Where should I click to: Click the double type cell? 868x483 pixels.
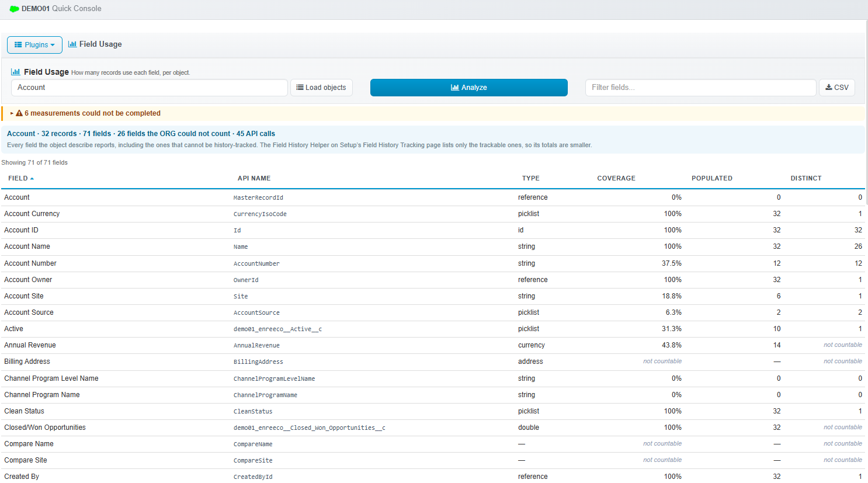(x=529, y=428)
